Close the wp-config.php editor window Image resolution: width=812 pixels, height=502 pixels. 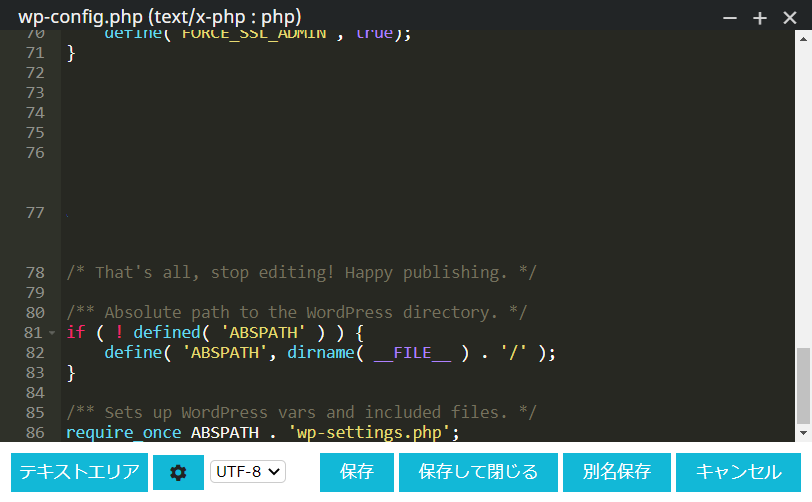click(x=790, y=18)
